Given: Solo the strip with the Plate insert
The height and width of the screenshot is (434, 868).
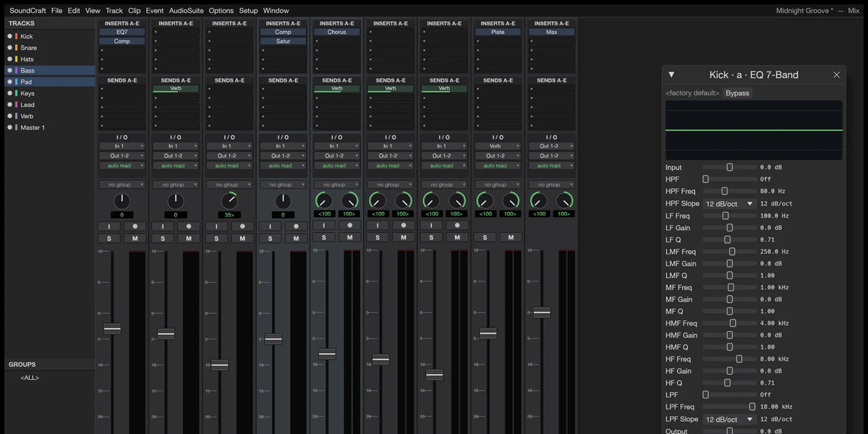Looking at the screenshot, I should [485, 237].
